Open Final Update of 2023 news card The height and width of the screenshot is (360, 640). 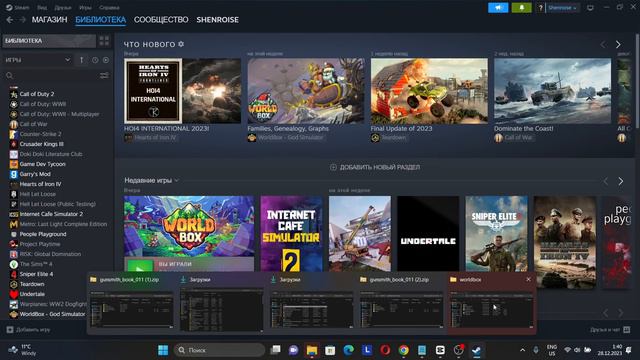429,91
